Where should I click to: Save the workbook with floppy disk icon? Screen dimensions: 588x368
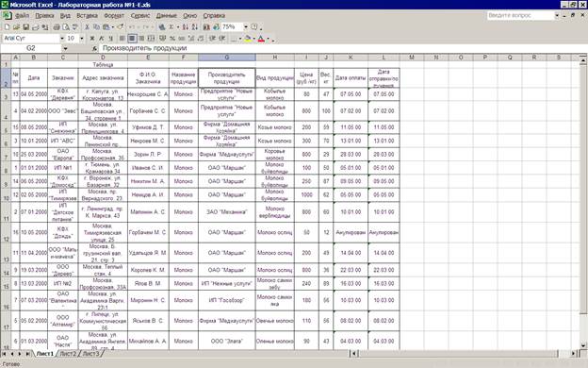pos(25,27)
